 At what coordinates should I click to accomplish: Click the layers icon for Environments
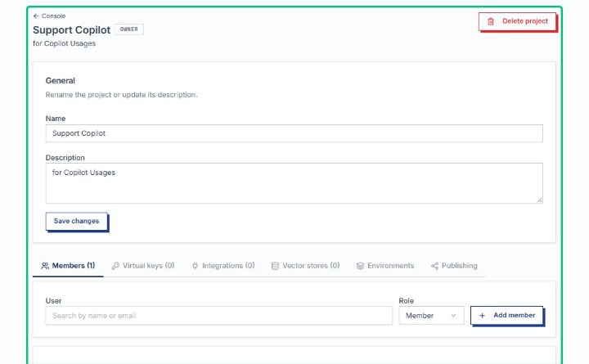(360, 266)
